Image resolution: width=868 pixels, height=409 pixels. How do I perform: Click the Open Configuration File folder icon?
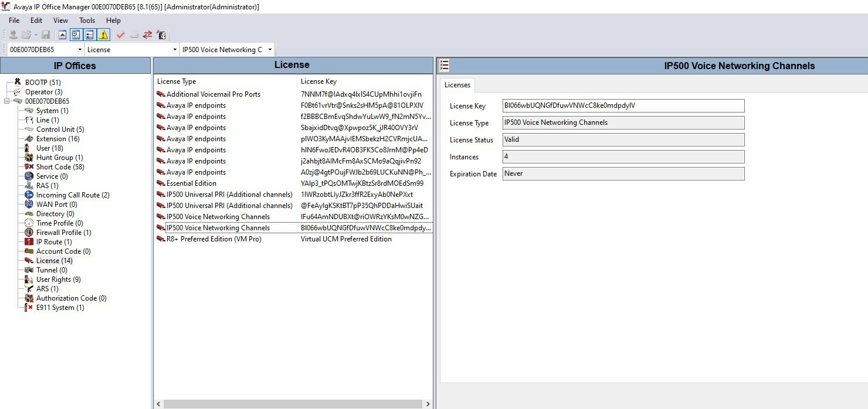26,35
